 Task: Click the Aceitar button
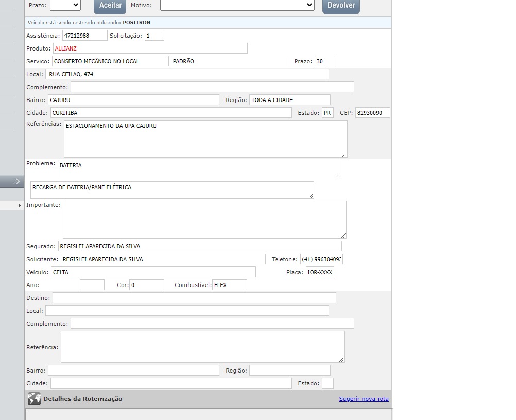coord(110,6)
